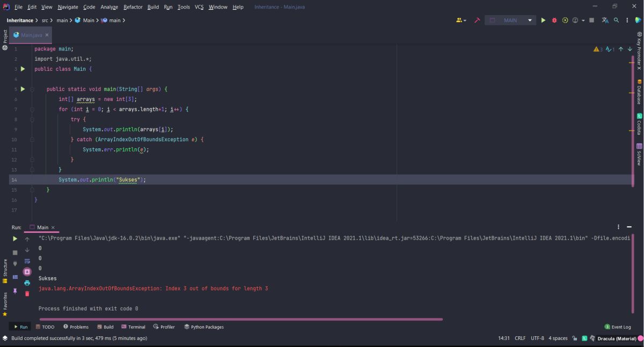The image size is (644, 347).
Task: Open the Codota side panel
Action: [639, 124]
